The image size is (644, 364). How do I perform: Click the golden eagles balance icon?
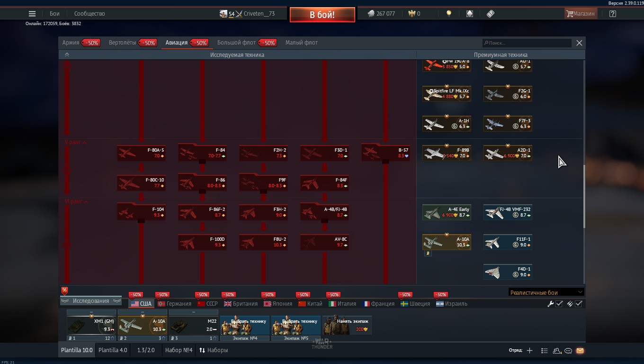click(x=411, y=14)
